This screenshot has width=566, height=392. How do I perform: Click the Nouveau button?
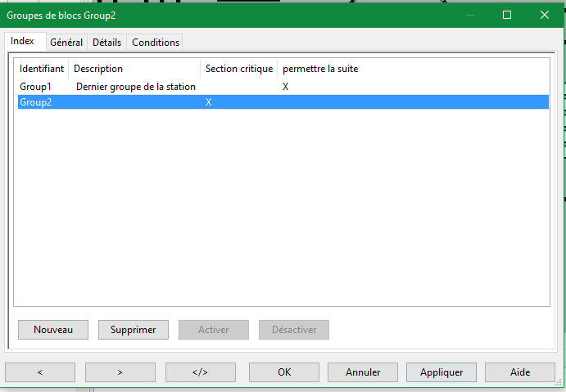tap(53, 330)
